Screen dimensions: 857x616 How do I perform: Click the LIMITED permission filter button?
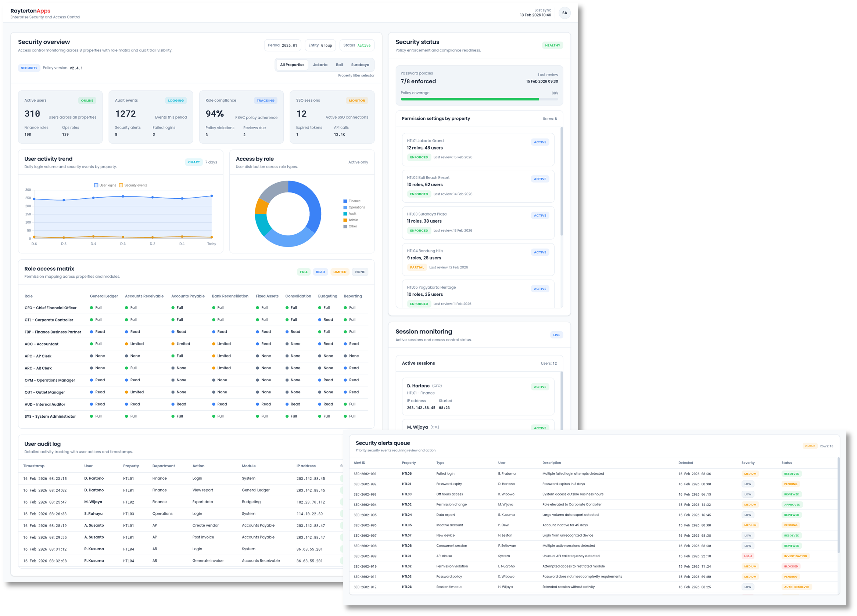(x=340, y=271)
